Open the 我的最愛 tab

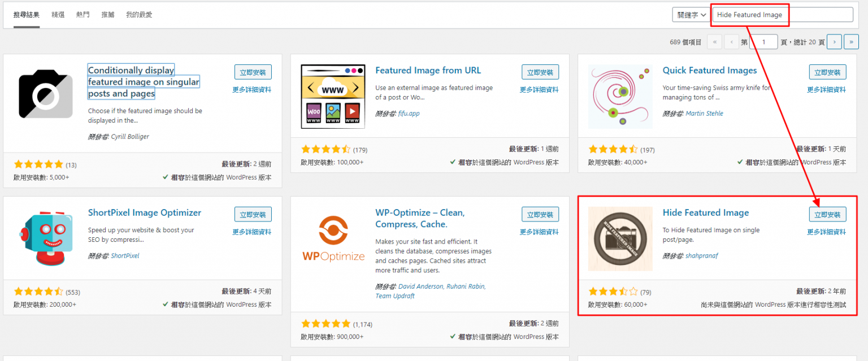(x=139, y=15)
